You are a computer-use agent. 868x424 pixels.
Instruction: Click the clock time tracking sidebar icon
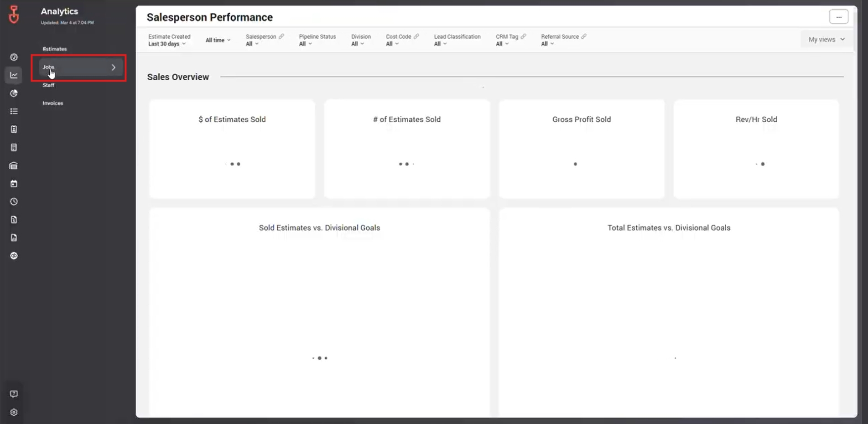click(x=14, y=202)
